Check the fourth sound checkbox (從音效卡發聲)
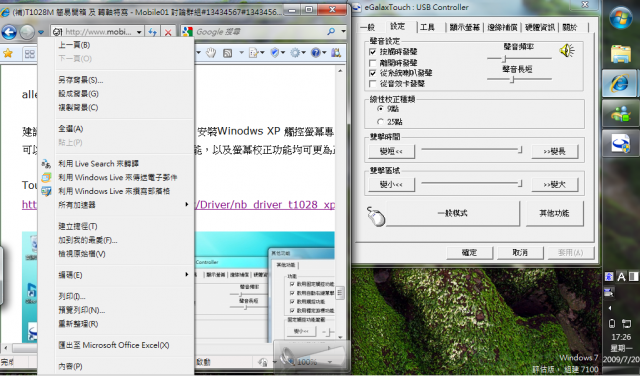Image resolution: width=640 pixels, height=376 pixels. (372, 84)
